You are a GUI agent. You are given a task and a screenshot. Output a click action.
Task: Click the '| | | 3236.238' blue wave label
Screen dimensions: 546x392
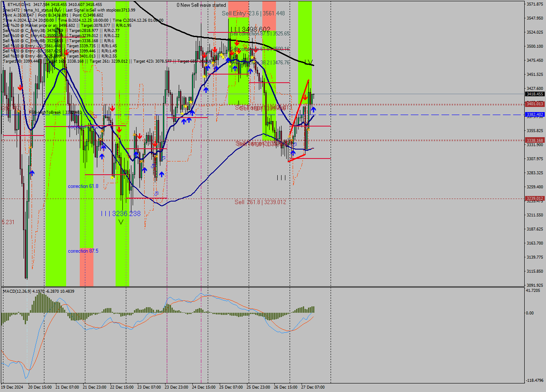click(121, 213)
